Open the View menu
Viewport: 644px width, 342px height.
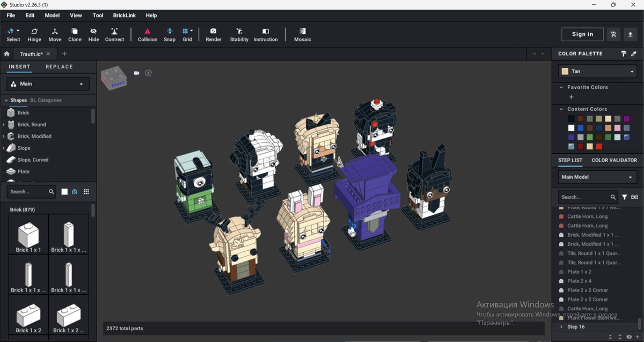76,16
